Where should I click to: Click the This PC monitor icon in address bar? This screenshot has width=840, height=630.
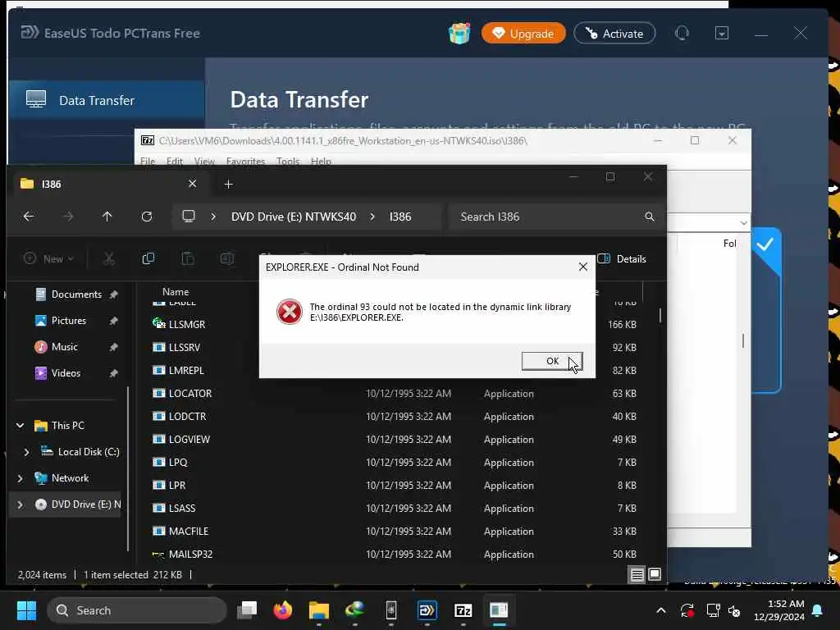(189, 217)
